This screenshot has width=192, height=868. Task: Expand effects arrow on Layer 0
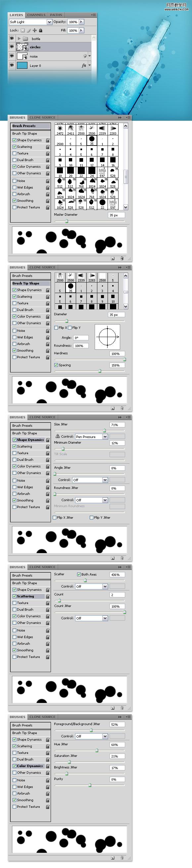[89, 65]
